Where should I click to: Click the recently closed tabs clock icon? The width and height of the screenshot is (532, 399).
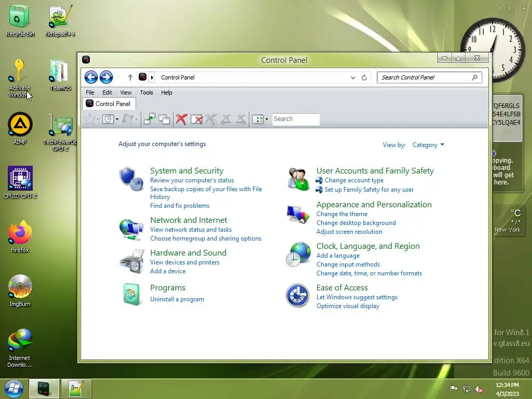(108, 119)
